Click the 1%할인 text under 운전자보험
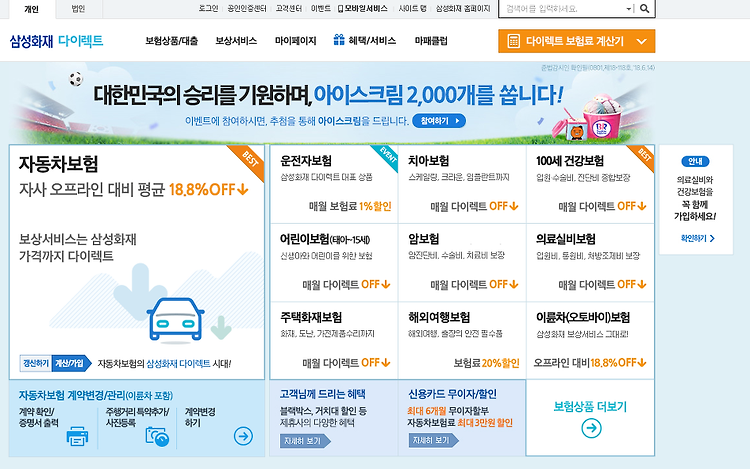The image size is (750, 469). click(x=375, y=207)
